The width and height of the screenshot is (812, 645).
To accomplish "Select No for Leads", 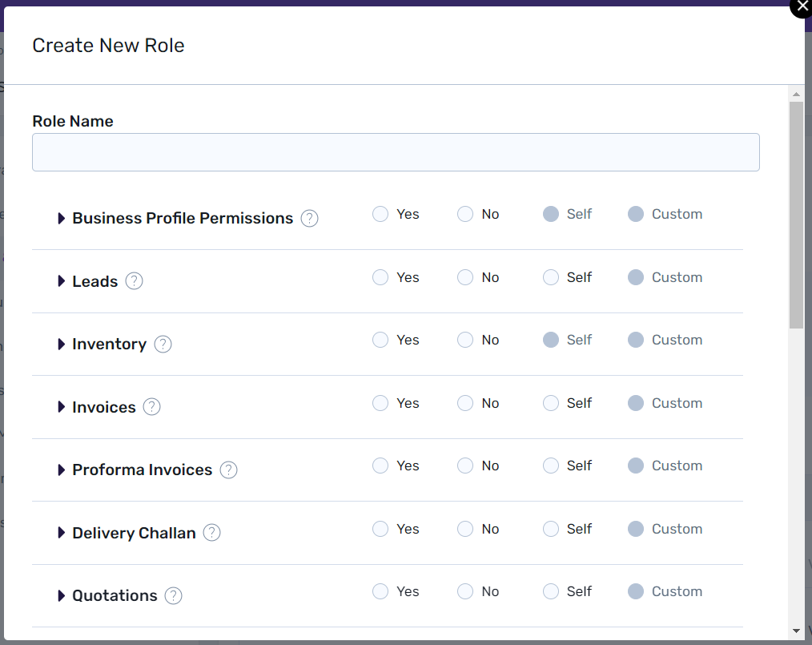I will 465,277.
